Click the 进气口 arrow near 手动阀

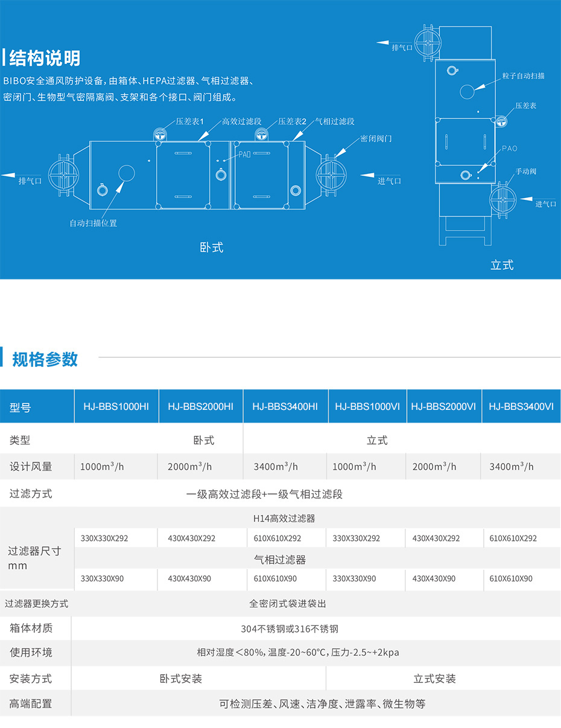pos(527,199)
